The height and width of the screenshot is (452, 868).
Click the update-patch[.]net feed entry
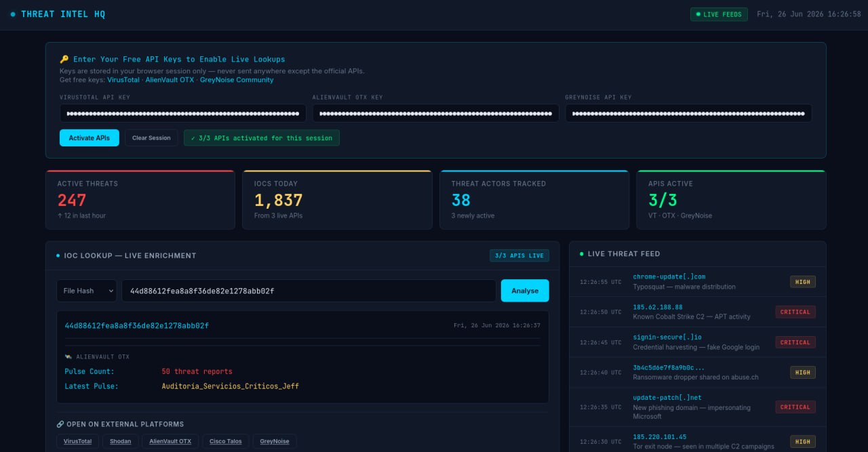pos(697,407)
